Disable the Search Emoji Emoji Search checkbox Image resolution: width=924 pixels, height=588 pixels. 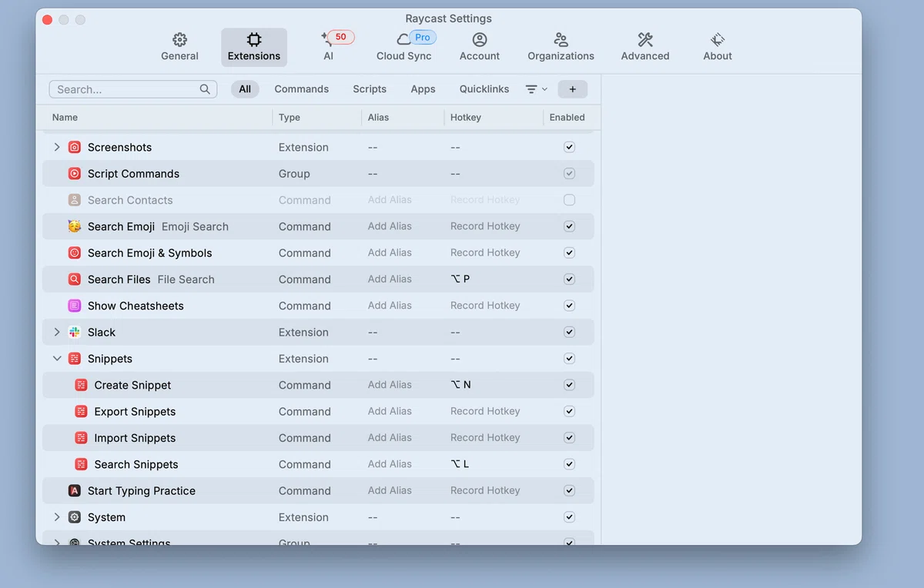[x=569, y=226]
